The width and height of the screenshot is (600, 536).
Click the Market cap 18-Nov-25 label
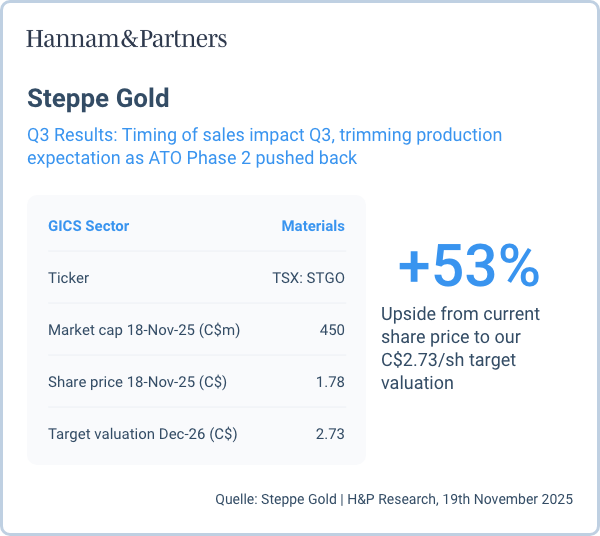coord(143,330)
